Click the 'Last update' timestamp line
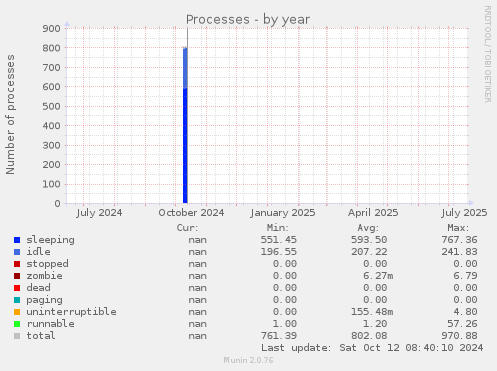This screenshot has width=497, height=371. pyautogui.click(x=372, y=348)
